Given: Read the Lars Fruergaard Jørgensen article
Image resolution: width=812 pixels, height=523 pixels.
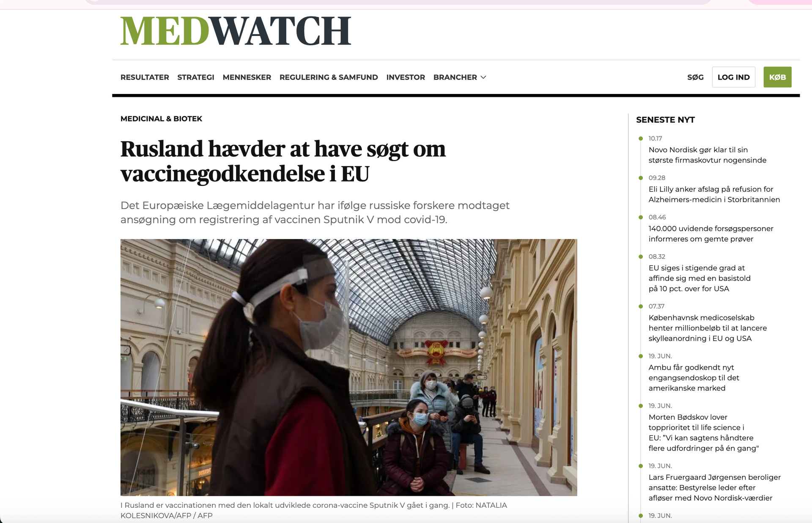Looking at the screenshot, I should pyautogui.click(x=714, y=487).
